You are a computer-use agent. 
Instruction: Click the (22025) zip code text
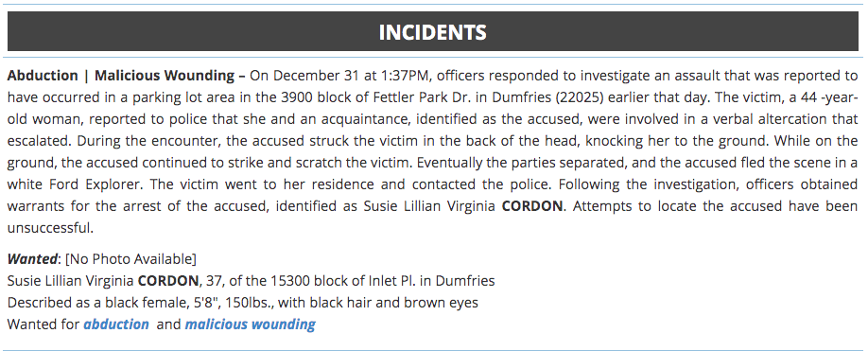[578, 97]
